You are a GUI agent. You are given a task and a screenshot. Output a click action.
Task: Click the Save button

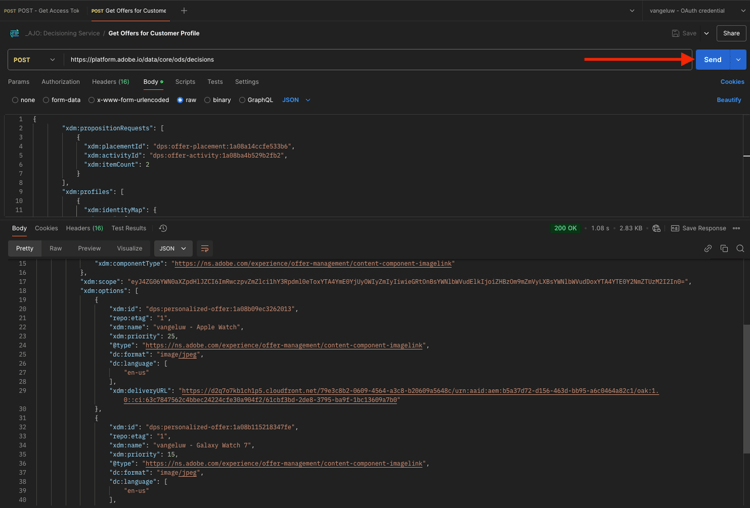(x=684, y=33)
